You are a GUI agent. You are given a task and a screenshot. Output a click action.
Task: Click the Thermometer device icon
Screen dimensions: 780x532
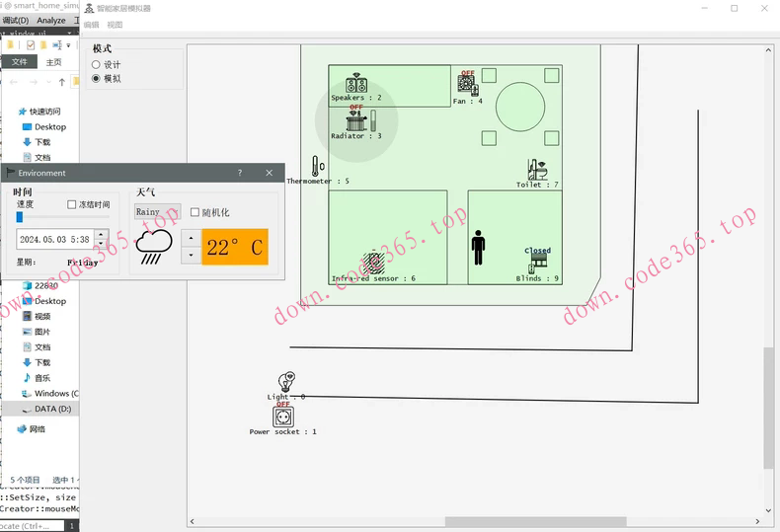tap(318, 166)
